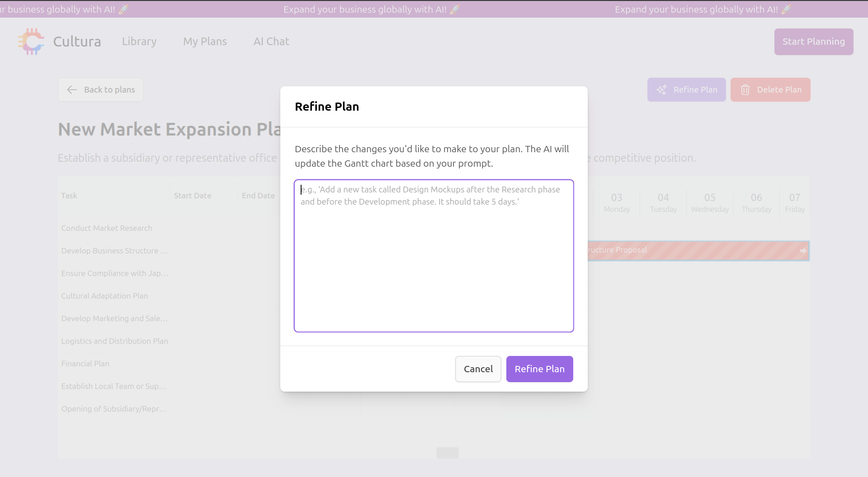Click the Refine Plan dialog heading
This screenshot has width=868, height=477.
327,107
